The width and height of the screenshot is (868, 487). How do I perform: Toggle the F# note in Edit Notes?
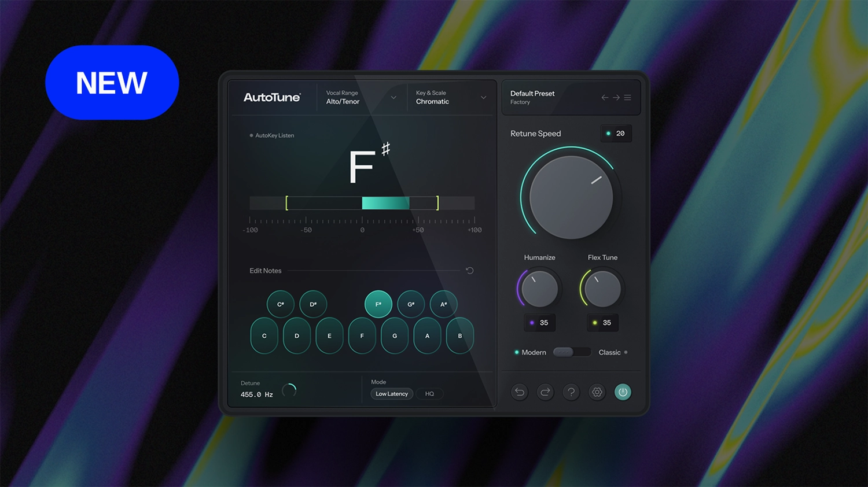pyautogui.click(x=378, y=304)
